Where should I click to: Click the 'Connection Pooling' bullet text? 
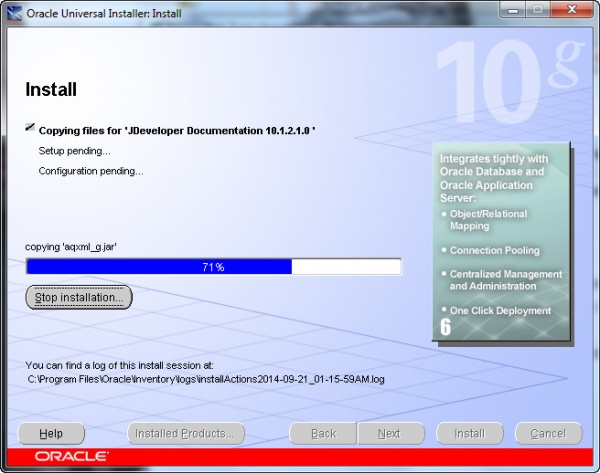494,251
